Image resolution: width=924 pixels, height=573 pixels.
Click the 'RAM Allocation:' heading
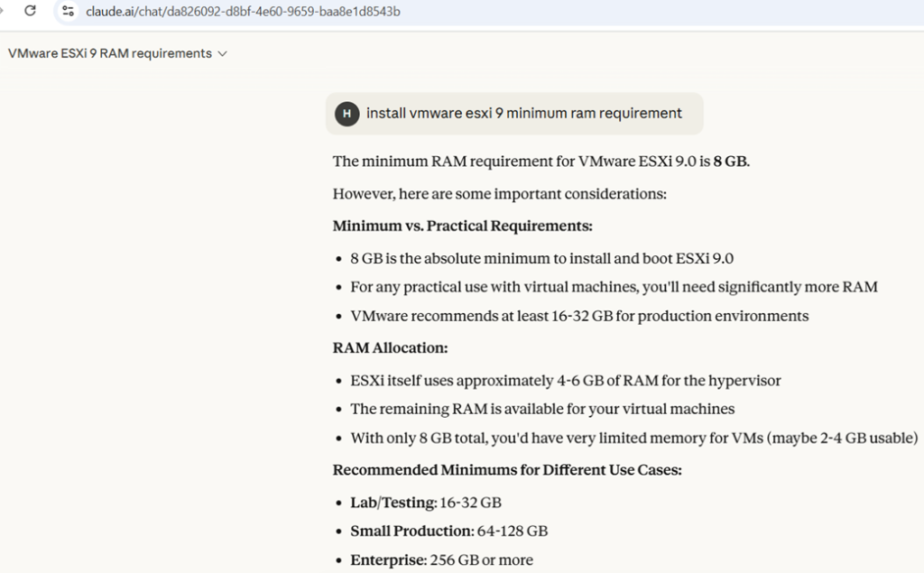click(390, 347)
